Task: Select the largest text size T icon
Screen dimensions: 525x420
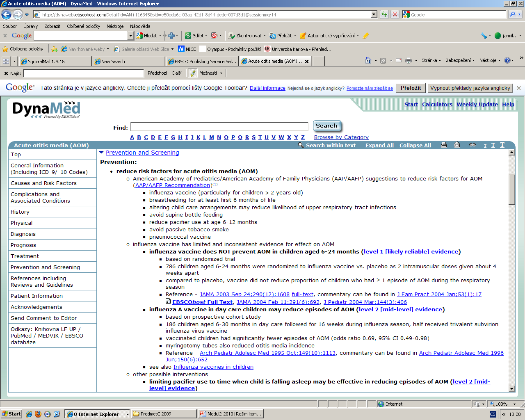Action: [502, 145]
